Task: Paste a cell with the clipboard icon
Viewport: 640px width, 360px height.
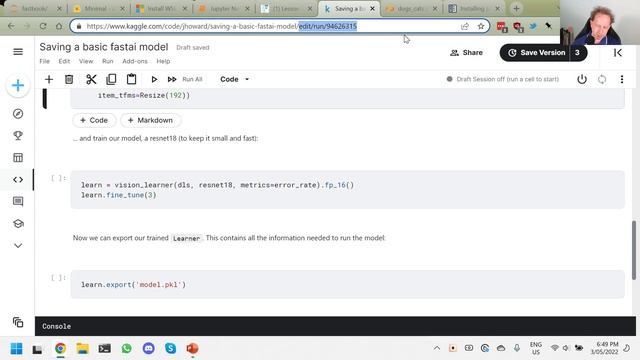Action: (x=131, y=79)
